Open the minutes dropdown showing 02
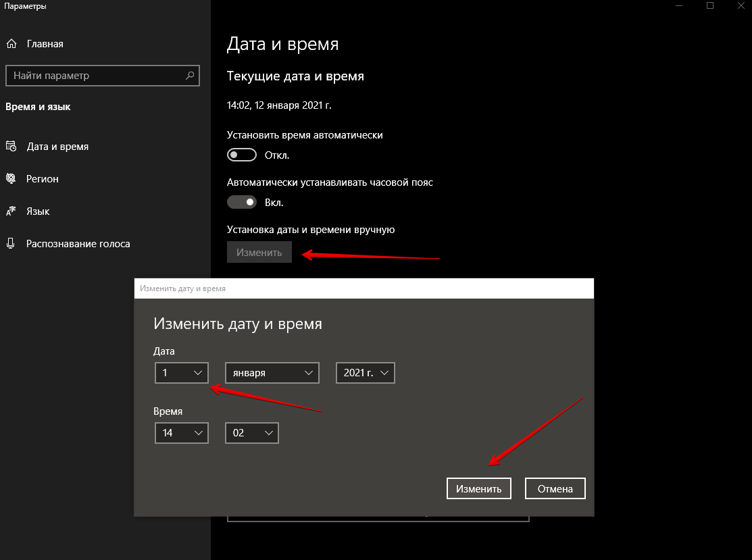This screenshot has width=752, height=560. coord(252,432)
